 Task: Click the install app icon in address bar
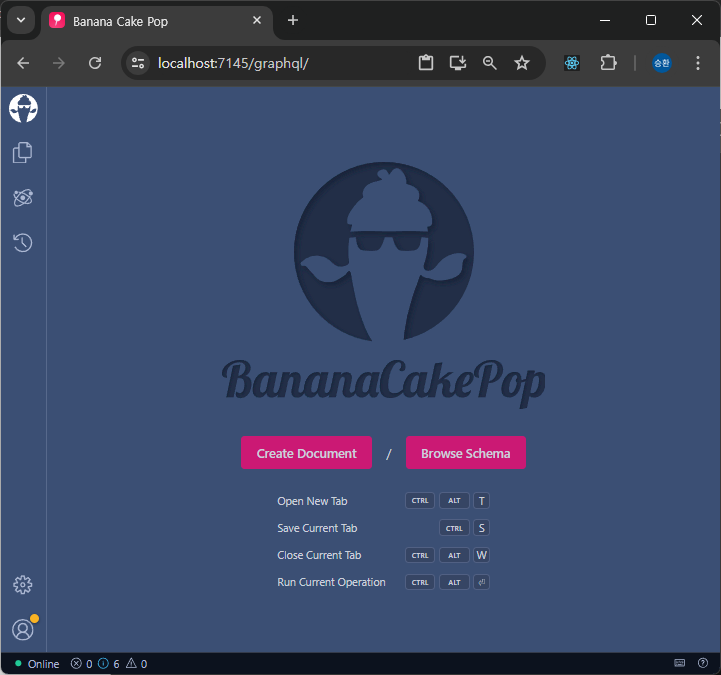coord(458,63)
